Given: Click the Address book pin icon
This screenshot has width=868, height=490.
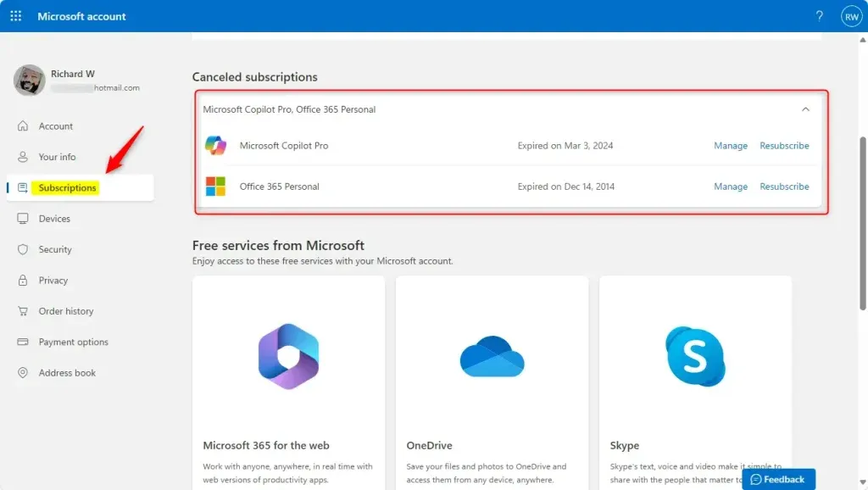Looking at the screenshot, I should coord(23,373).
